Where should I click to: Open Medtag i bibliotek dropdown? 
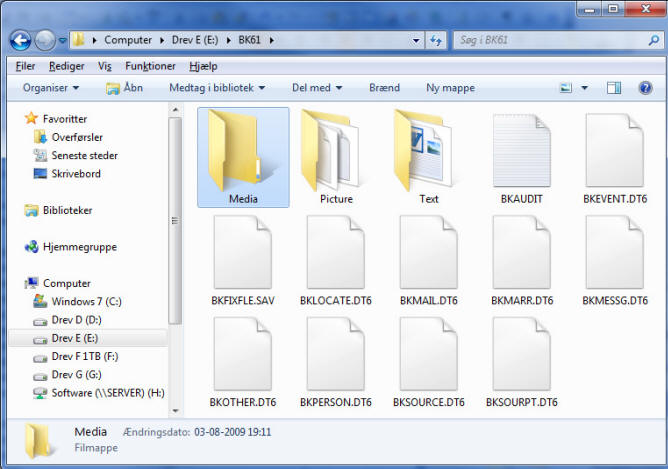pyautogui.click(x=217, y=88)
